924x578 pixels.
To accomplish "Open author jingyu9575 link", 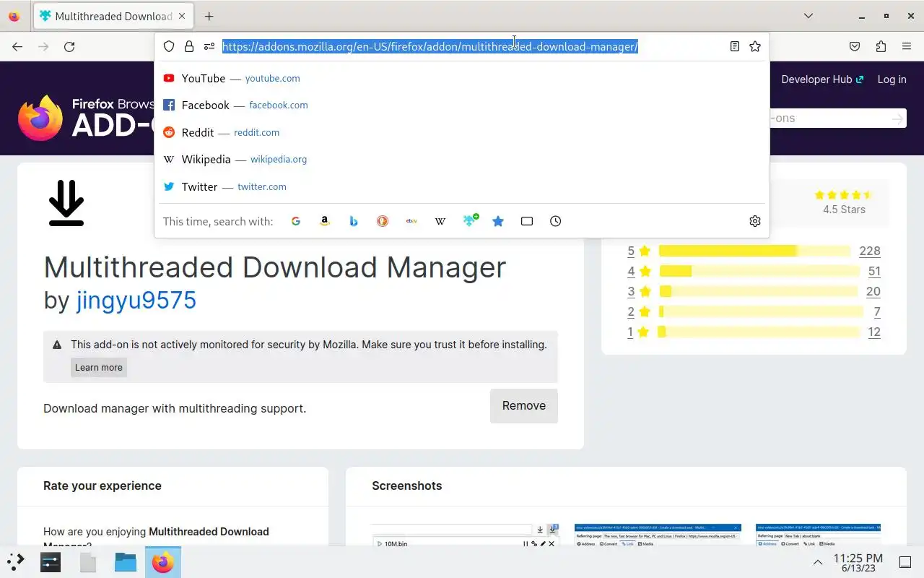I will (136, 300).
